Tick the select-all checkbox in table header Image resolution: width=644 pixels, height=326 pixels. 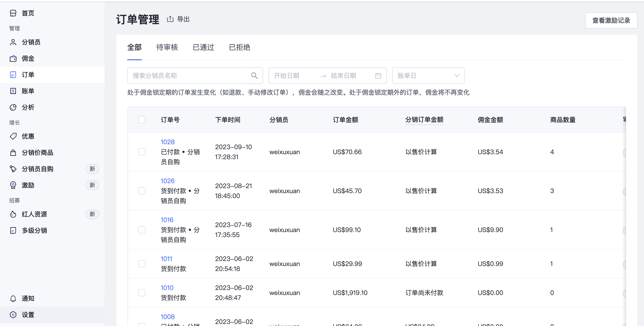pos(142,120)
